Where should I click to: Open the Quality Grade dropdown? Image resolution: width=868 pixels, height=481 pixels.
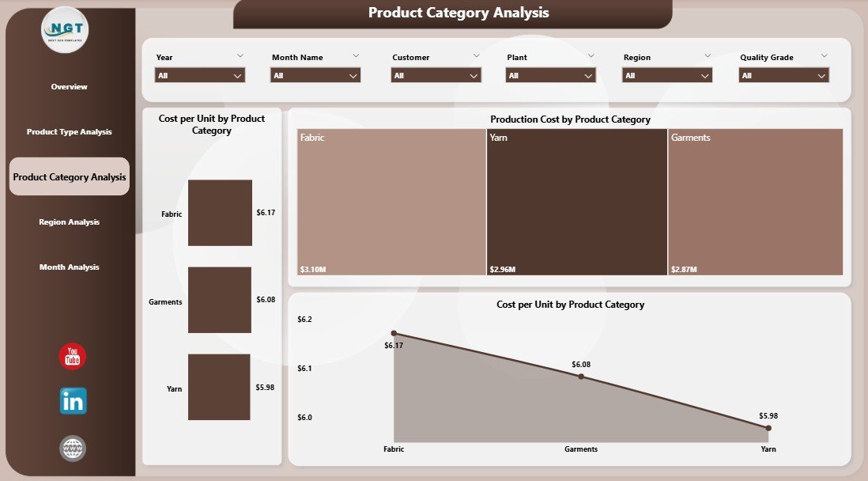[x=783, y=75]
